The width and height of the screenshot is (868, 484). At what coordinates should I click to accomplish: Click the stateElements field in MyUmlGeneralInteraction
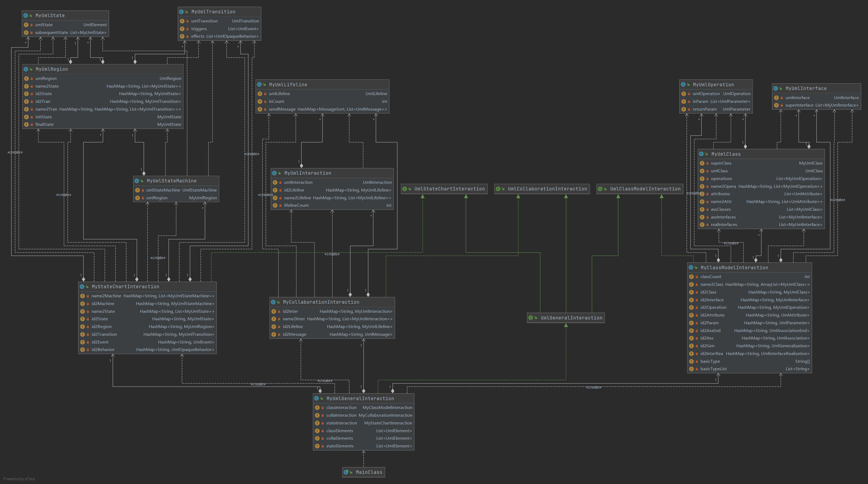coord(340,446)
